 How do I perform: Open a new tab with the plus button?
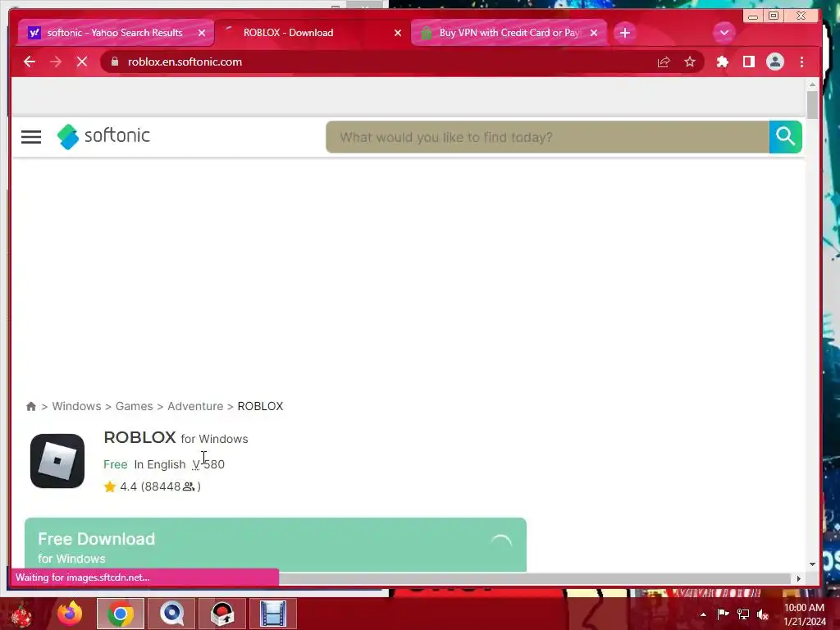click(624, 33)
